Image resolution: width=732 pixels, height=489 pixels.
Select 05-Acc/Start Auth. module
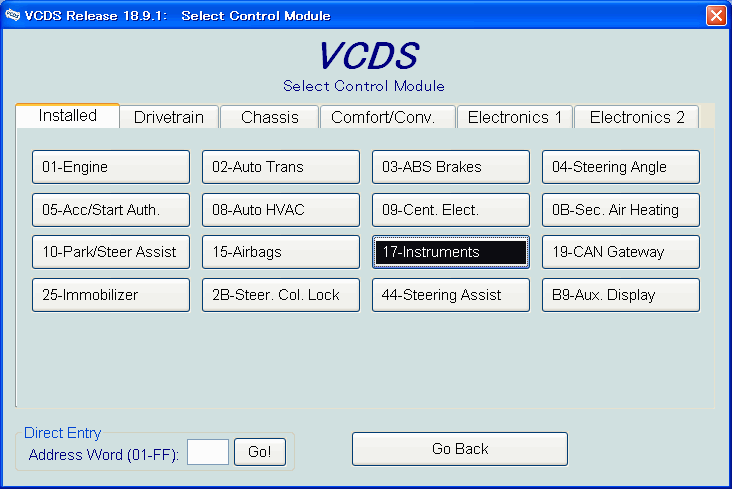111,210
